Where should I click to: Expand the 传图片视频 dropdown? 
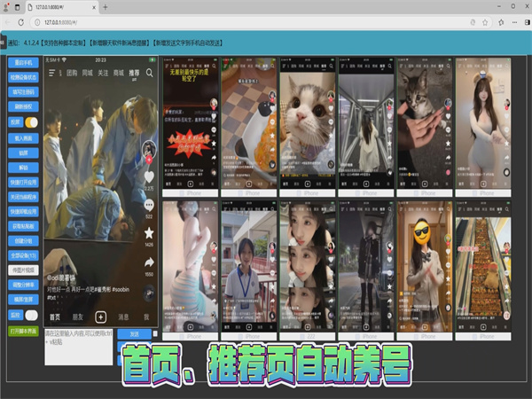tap(24, 270)
